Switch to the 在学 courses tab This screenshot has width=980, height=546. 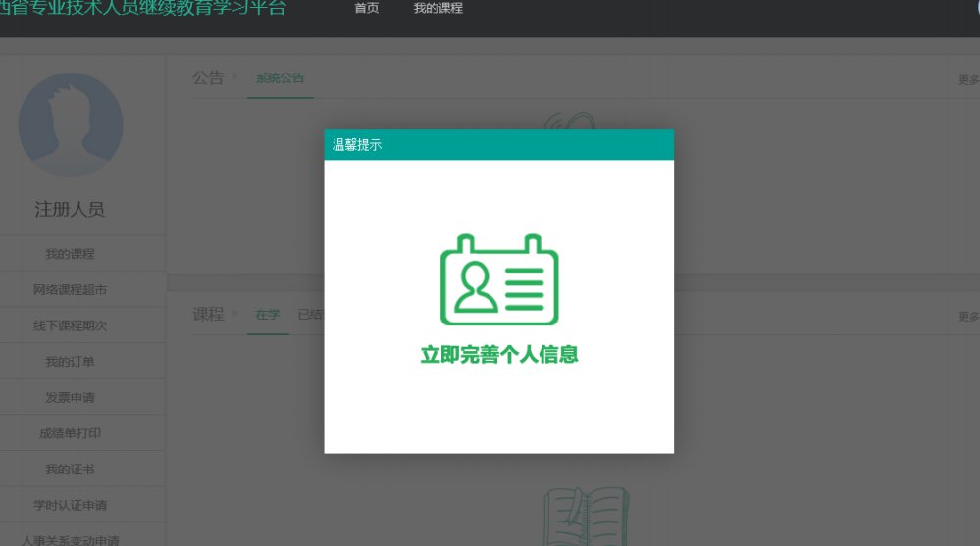coord(267,315)
